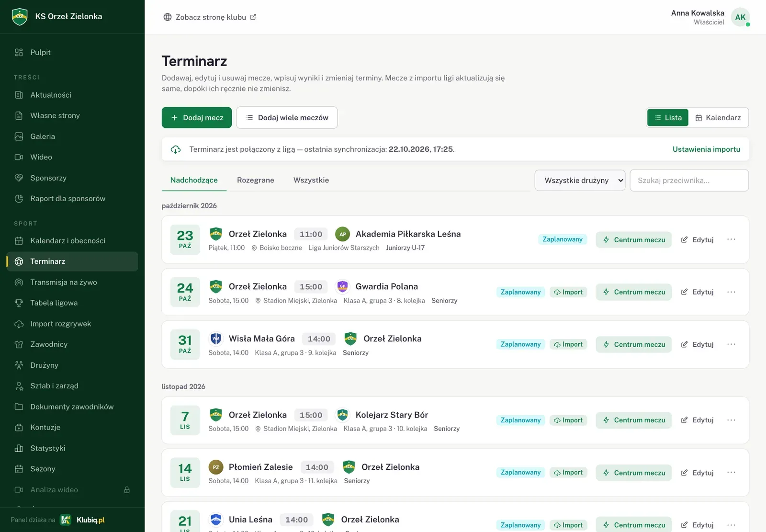Open Sponsorzy handshake icon
The width and height of the screenshot is (766, 532).
tap(19, 178)
